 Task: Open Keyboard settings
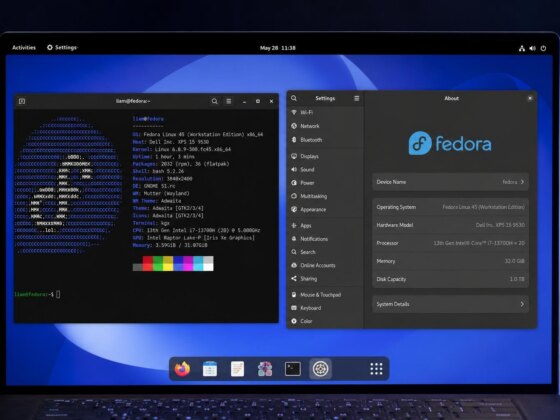pos(325,308)
